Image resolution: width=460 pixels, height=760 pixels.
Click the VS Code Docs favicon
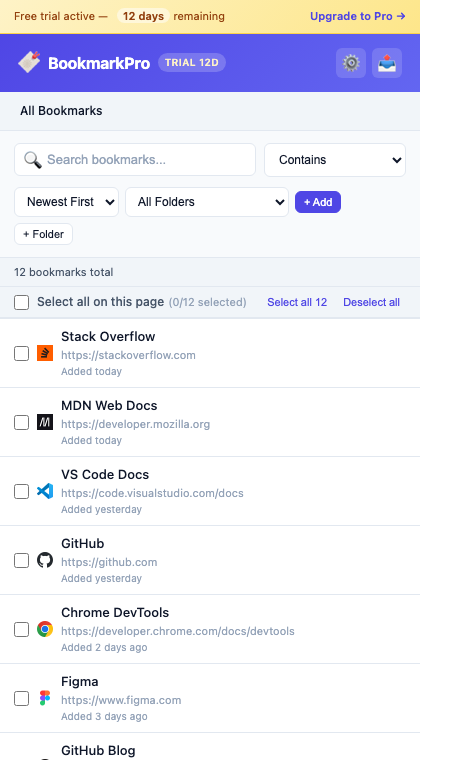[45, 491]
